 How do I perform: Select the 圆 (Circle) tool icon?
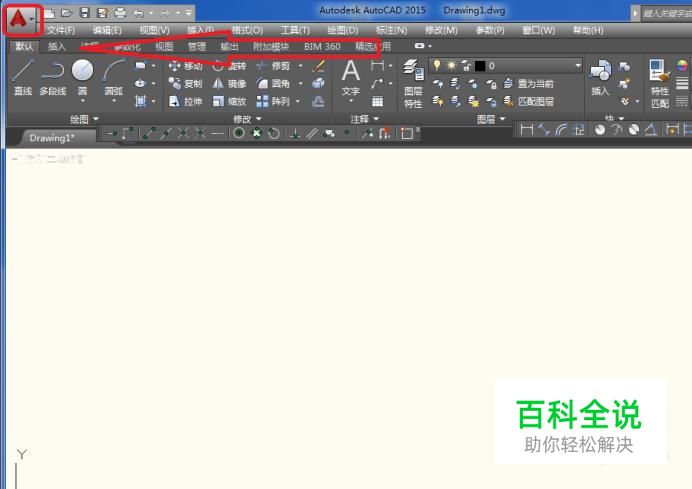[83, 71]
